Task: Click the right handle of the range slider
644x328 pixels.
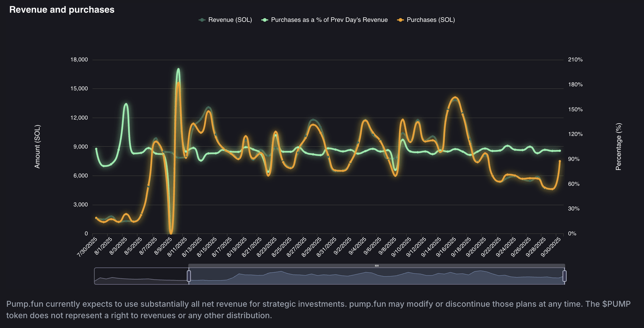Action: coord(564,276)
